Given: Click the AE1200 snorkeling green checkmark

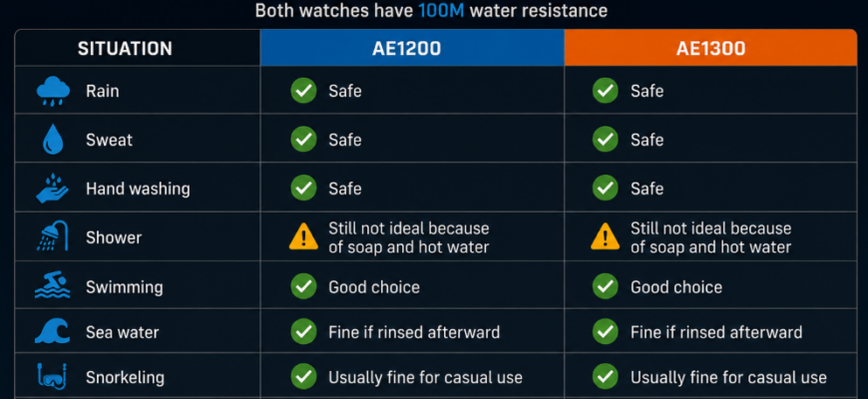Looking at the screenshot, I should tap(304, 377).
